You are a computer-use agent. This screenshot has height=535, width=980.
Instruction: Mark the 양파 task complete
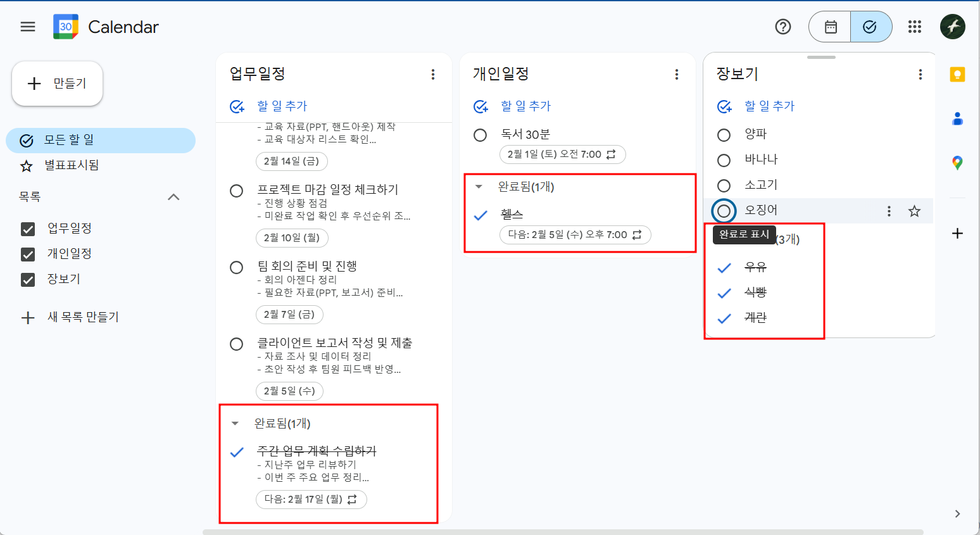point(724,134)
